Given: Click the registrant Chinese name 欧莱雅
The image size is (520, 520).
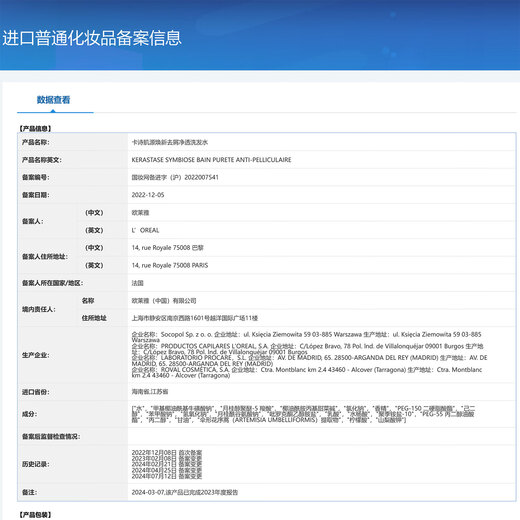Looking at the screenshot, I should tap(140, 213).
